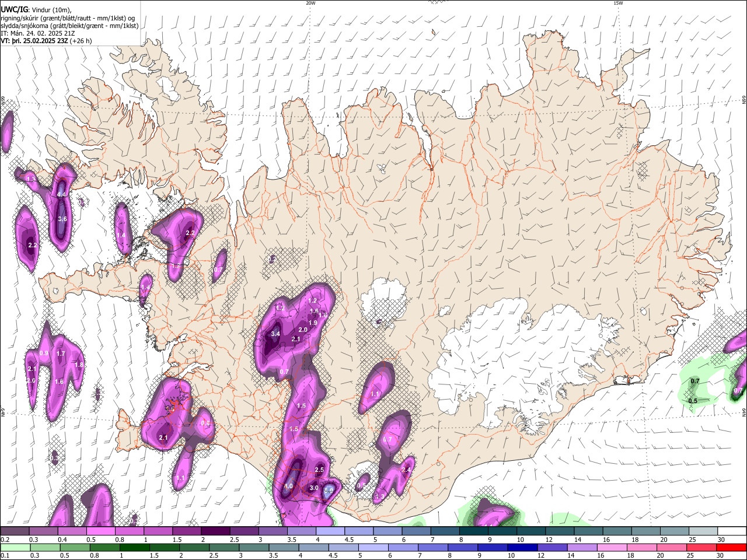Click the '1.8' value off the west coast
The height and width of the screenshot is (560, 747).
coord(79,365)
